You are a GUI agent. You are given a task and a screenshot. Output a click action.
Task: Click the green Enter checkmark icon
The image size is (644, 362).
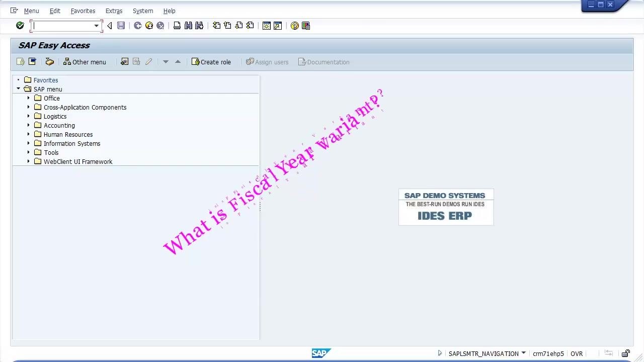[x=20, y=26]
